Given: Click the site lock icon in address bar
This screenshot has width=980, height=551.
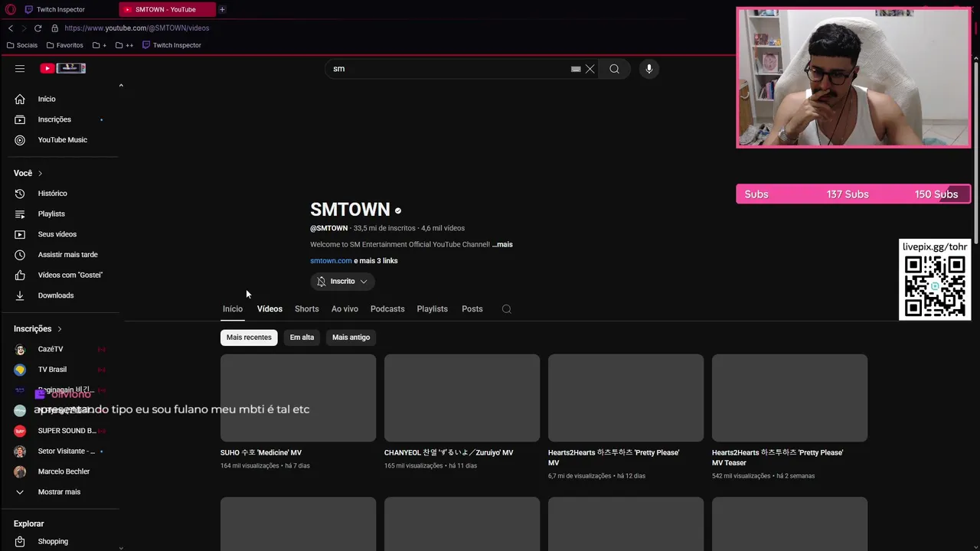Looking at the screenshot, I should pyautogui.click(x=54, y=28).
